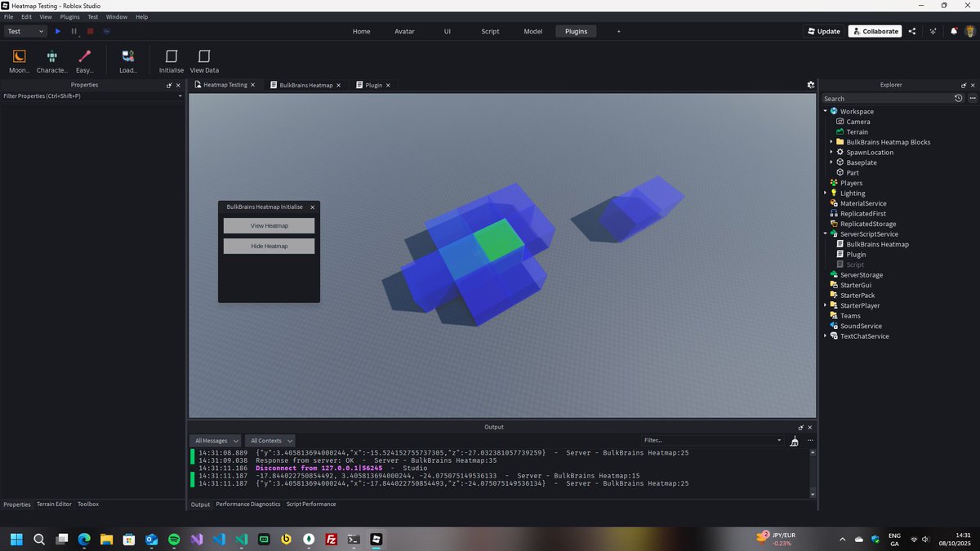Open the Output panel ellipsis menu

809,441
